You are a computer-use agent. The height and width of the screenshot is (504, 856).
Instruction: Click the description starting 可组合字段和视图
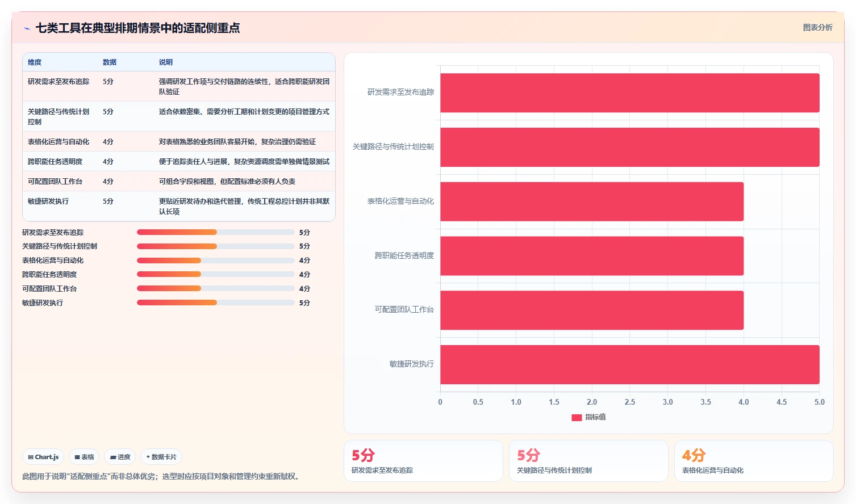[x=227, y=182]
